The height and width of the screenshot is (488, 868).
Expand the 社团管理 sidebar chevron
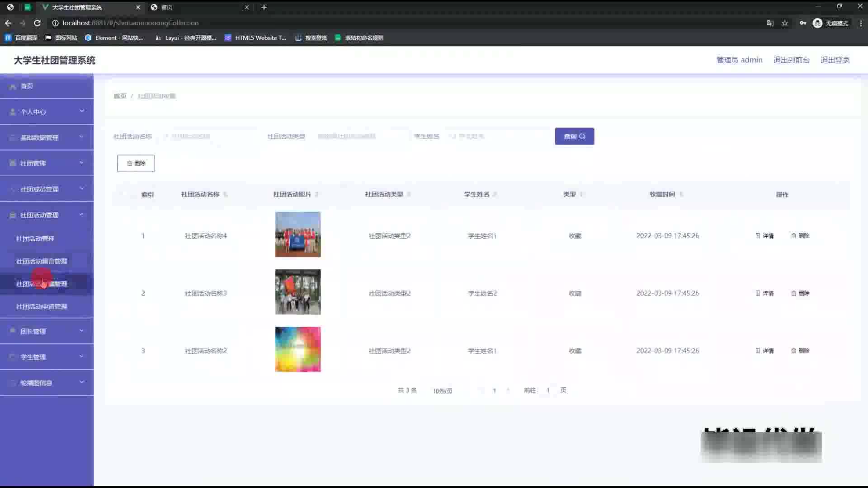pos(82,163)
